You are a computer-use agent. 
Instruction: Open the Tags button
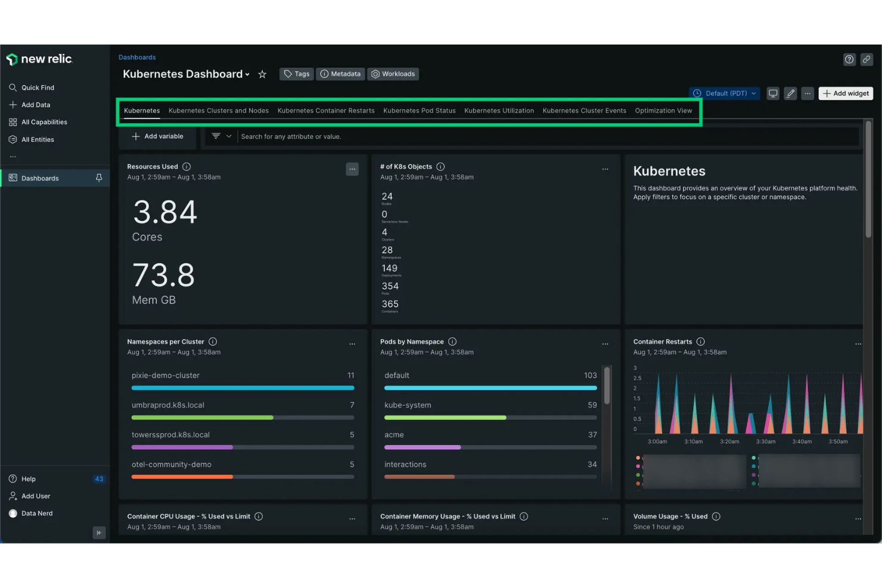pos(296,74)
